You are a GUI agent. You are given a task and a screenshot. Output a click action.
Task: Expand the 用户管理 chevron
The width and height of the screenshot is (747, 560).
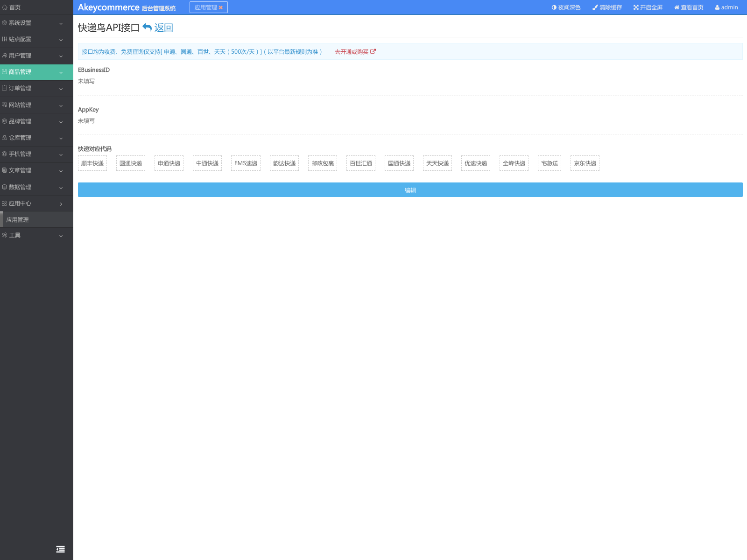click(x=61, y=56)
